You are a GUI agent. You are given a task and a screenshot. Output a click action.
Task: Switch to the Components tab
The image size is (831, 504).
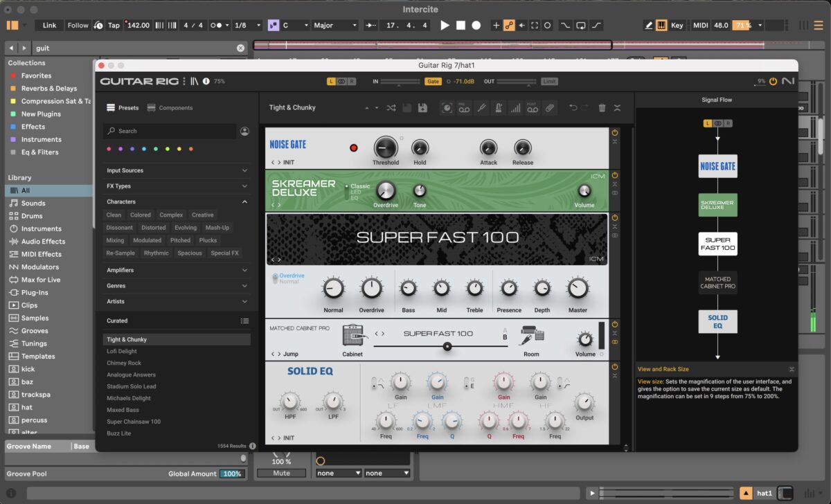[x=170, y=108]
